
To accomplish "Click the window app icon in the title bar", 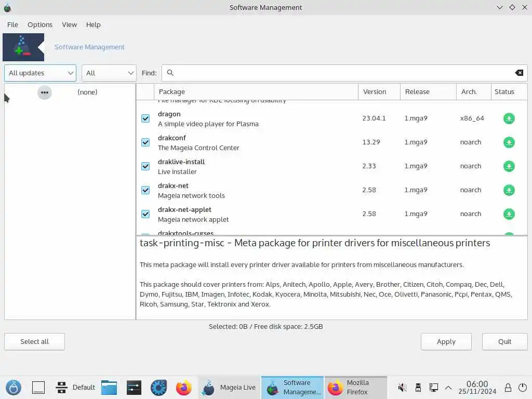I will pyautogui.click(x=7, y=7).
